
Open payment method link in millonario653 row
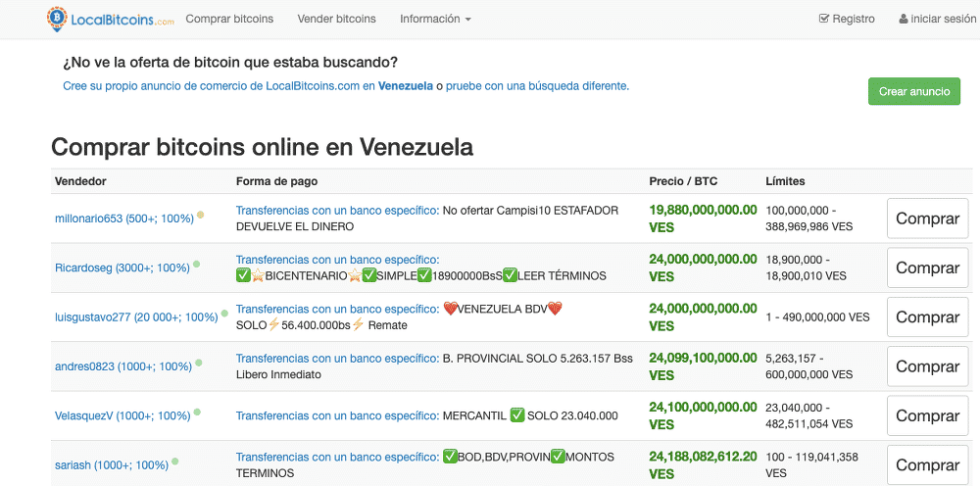click(337, 211)
